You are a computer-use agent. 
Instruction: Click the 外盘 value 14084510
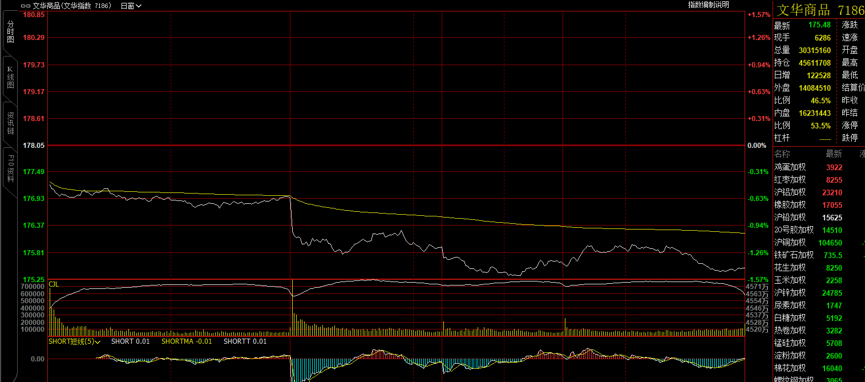coord(815,88)
